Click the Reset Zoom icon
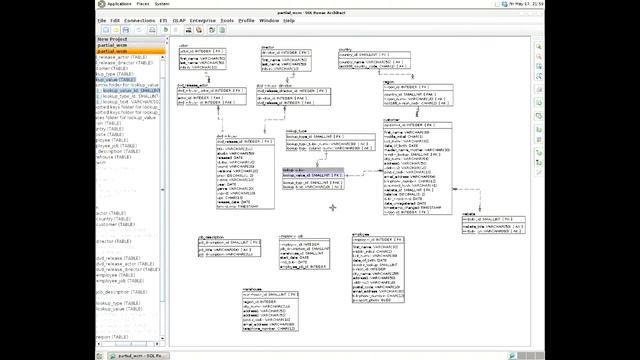 click(x=539, y=66)
